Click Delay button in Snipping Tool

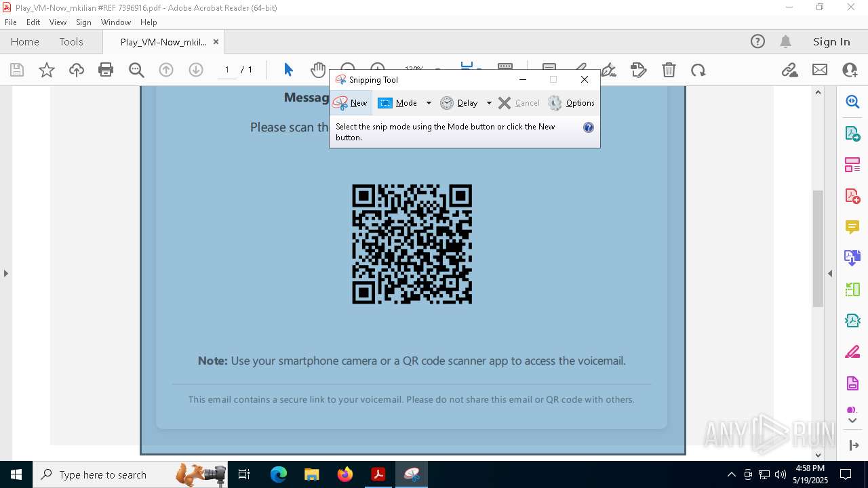(x=459, y=103)
